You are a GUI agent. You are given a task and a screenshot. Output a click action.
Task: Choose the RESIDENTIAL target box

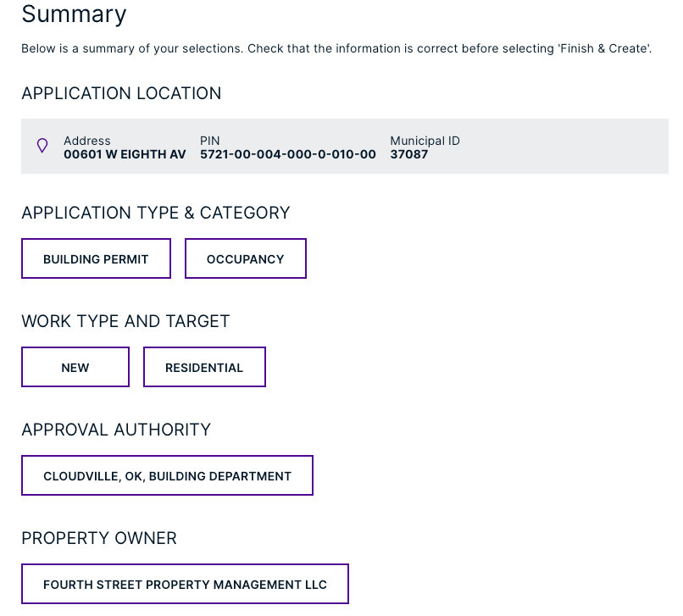tap(204, 367)
